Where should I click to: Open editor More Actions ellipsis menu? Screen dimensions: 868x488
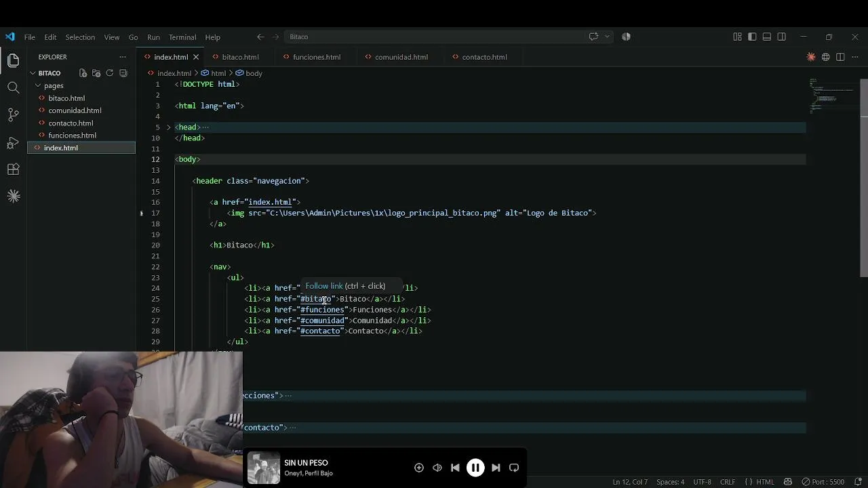coord(854,57)
